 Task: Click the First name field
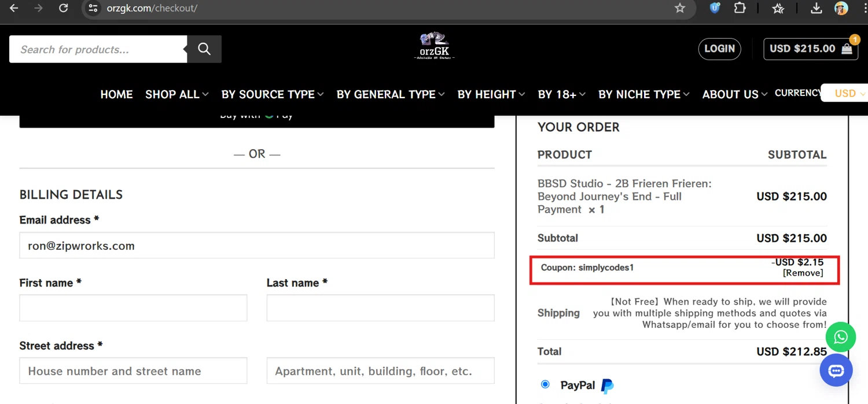coord(133,308)
